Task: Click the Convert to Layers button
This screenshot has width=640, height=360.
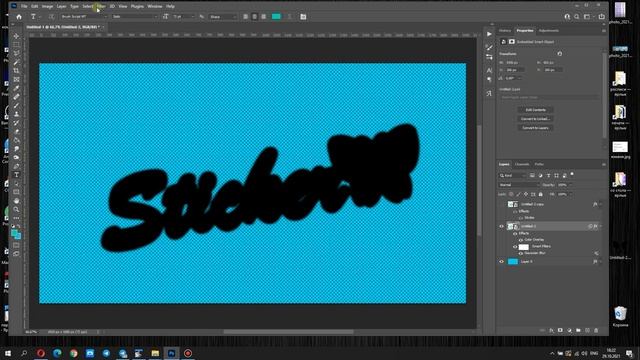Action: click(x=536, y=128)
